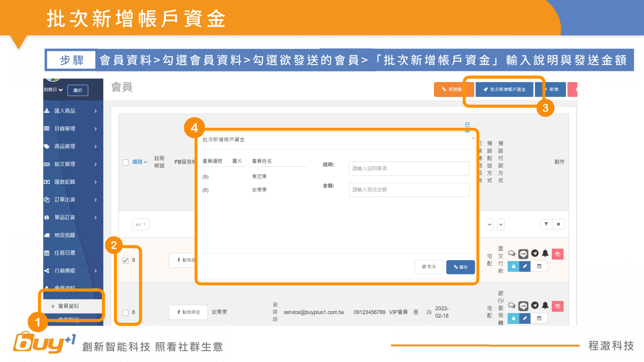Click LINE icon in member 9 row
Image resolution: width=644 pixels, height=362 pixels.
tap(523, 254)
